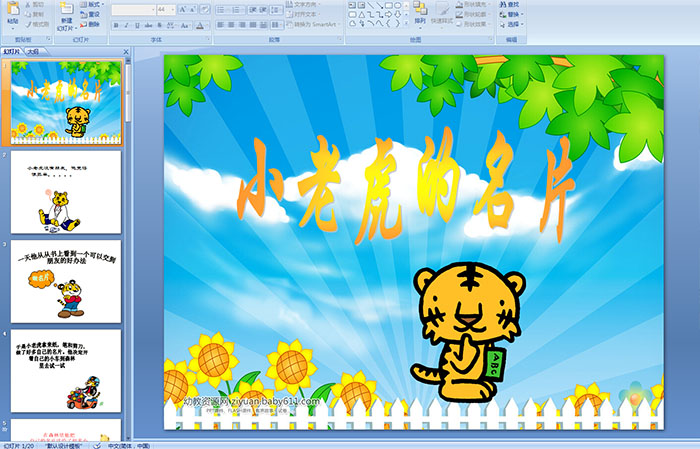Viewport: 700px width, 449px height.
Task: Open Align Text (对齐文本) dropdown
Action: (x=302, y=14)
